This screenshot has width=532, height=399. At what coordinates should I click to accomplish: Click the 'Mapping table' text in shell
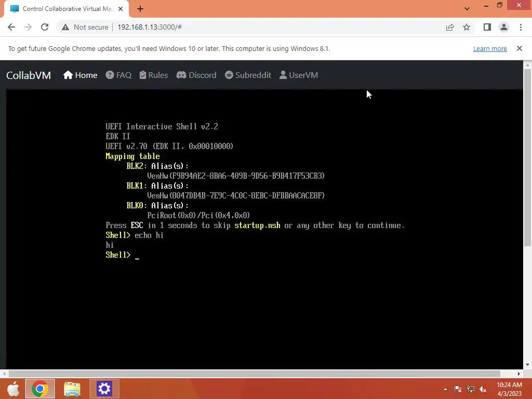[x=132, y=156]
